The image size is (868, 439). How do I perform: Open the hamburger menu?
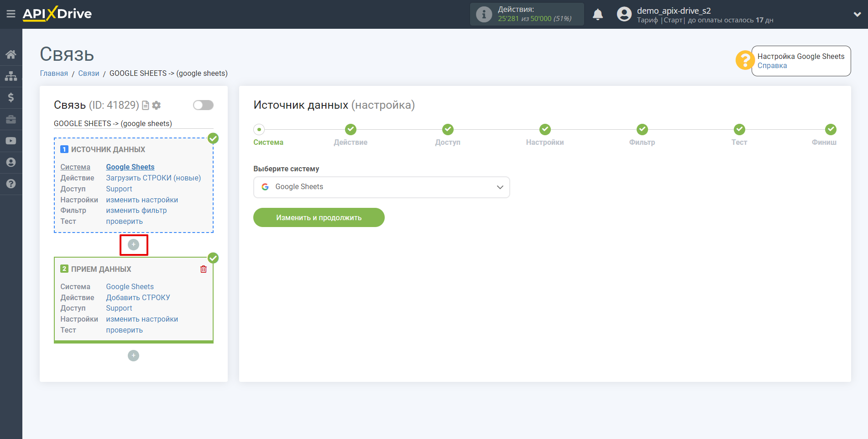coord(11,14)
